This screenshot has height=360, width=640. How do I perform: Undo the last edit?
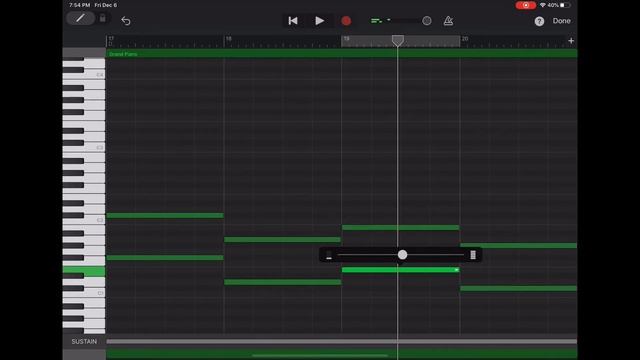[x=126, y=21]
